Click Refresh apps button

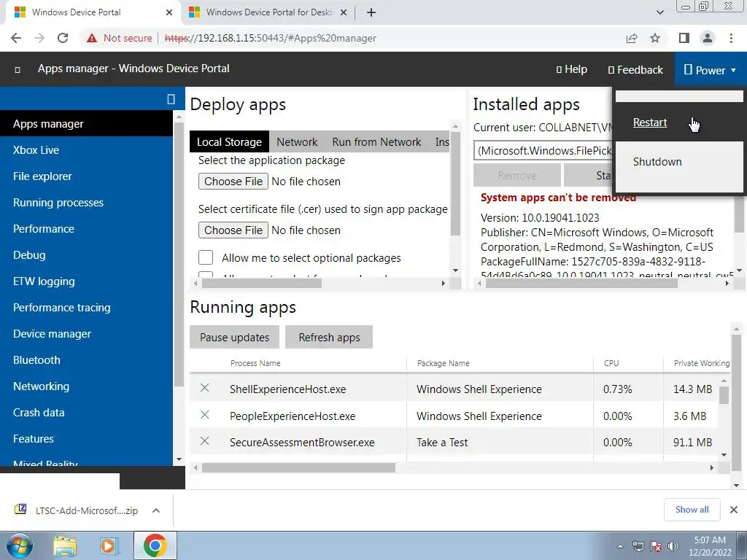coord(329,337)
